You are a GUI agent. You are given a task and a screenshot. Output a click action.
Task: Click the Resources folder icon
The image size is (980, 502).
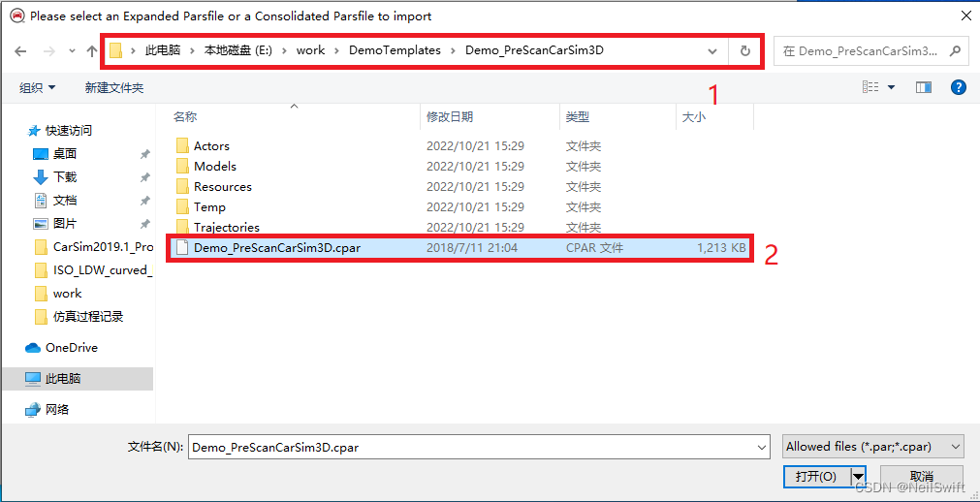tap(182, 186)
